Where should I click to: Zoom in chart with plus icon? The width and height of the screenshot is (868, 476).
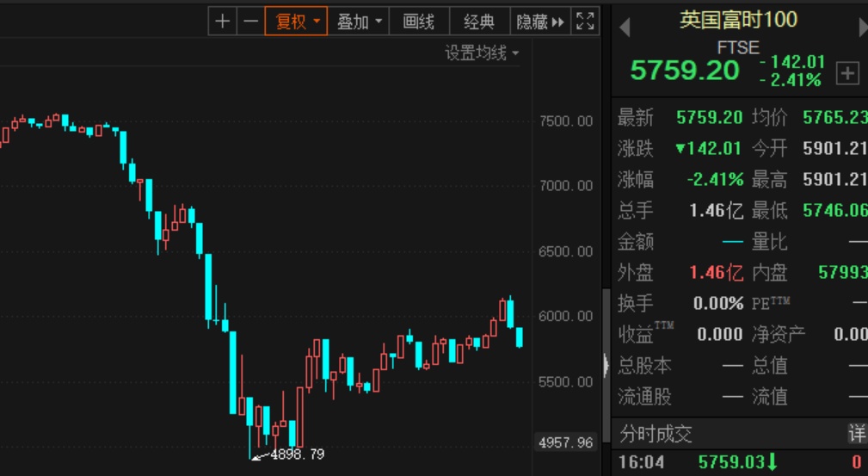tap(223, 22)
